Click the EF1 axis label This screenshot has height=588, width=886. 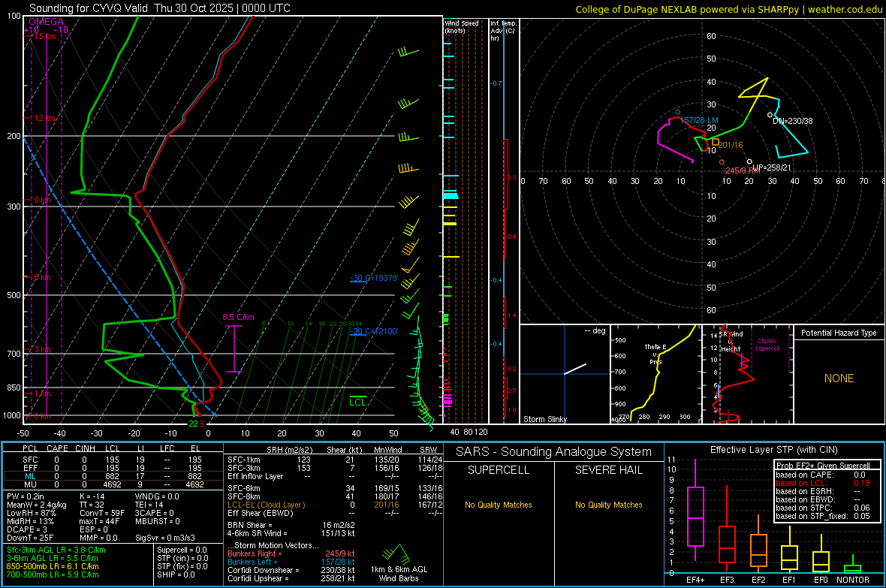[x=789, y=580]
